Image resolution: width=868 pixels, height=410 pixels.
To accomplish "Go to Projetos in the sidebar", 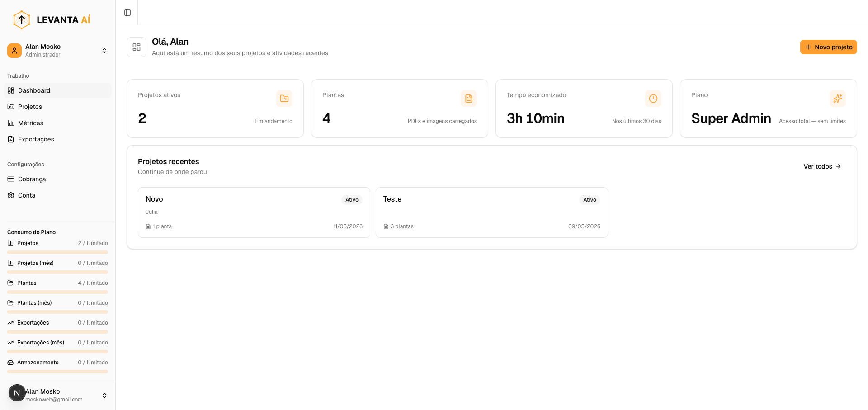I will (x=57, y=107).
